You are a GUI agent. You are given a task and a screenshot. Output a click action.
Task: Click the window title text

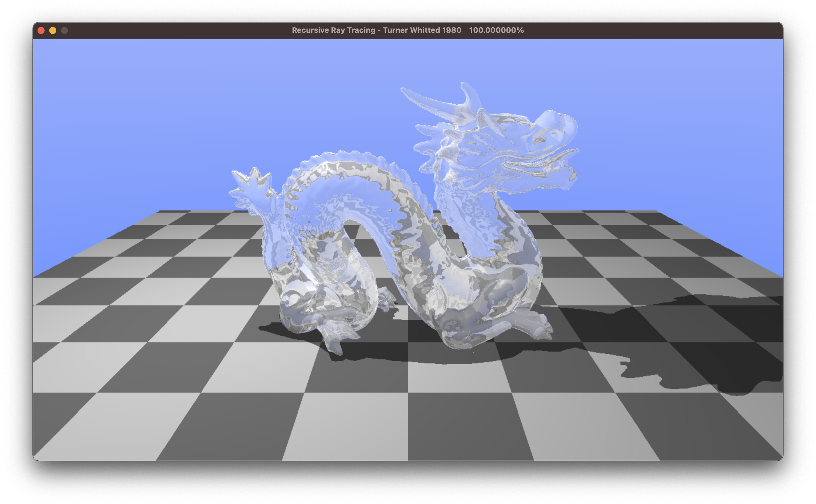pyautogui.click(x=376, y=30)
